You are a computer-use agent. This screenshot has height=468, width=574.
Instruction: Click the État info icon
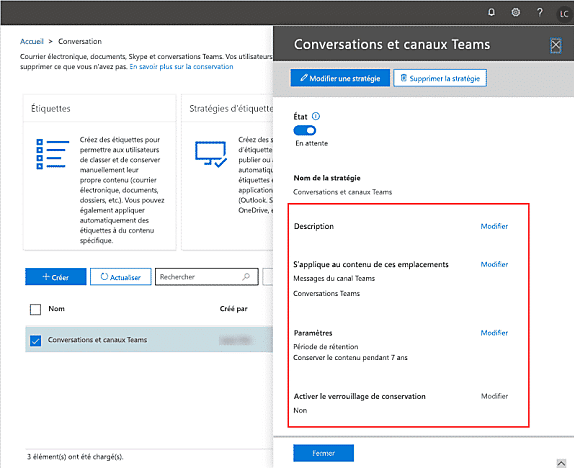[x=316, y=116]
